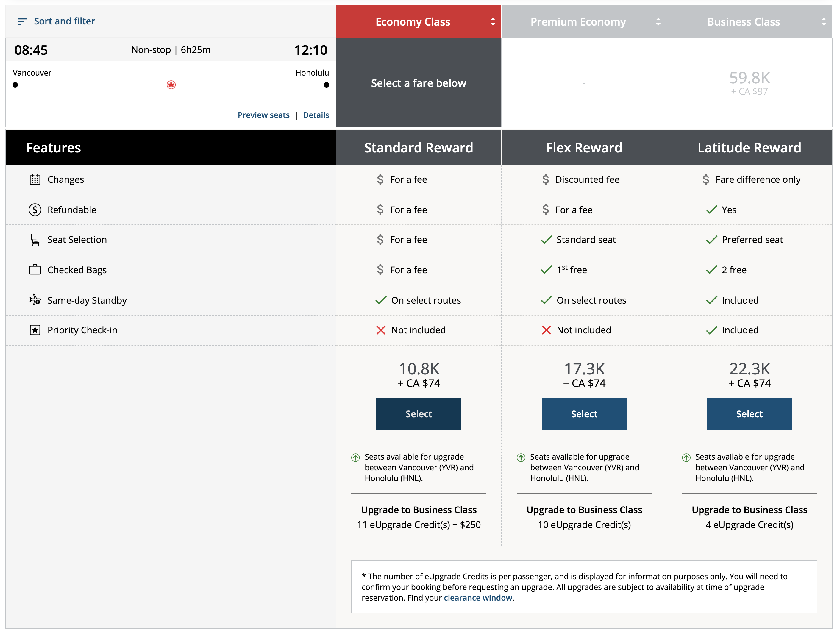Click Latitude Reward upgrade arrow icon

(x=686, y=457)
